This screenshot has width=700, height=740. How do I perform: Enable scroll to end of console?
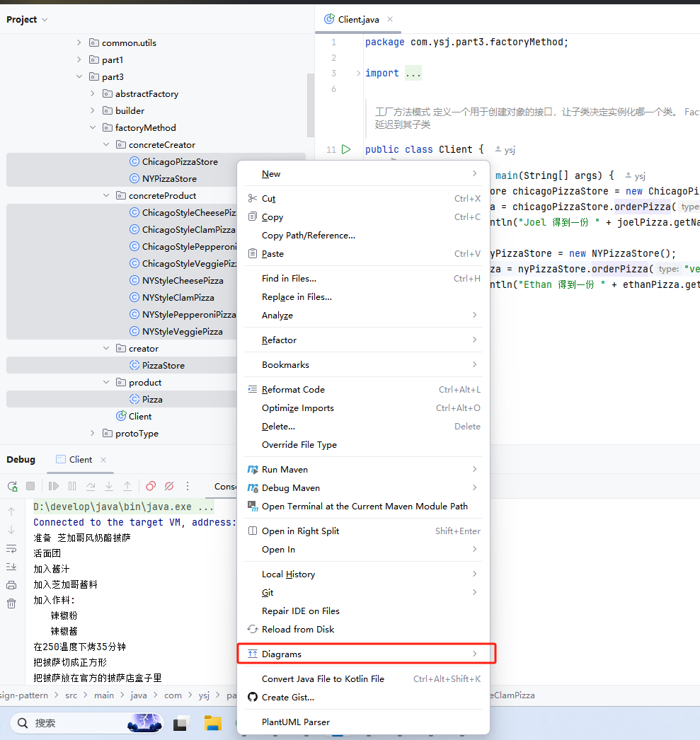[11, 567]
